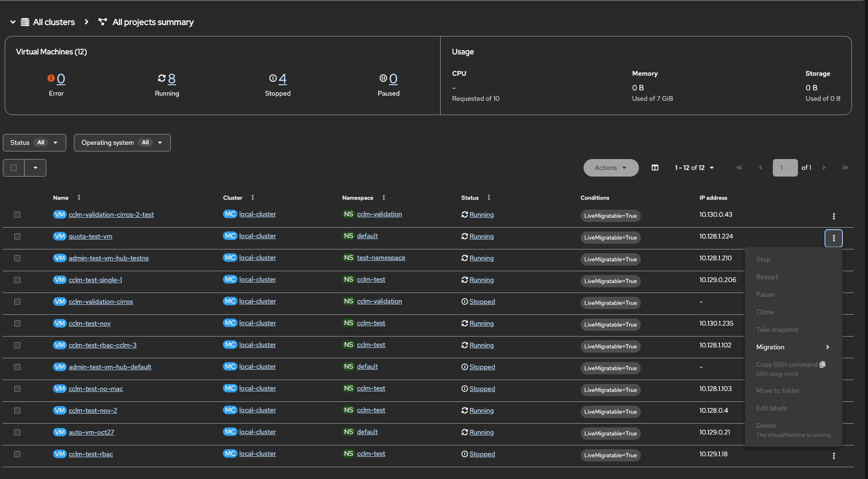Viewport: 868px width, 479px height.
Task: Choose Take snapshot from the context menu
Action: pos(777,329)
